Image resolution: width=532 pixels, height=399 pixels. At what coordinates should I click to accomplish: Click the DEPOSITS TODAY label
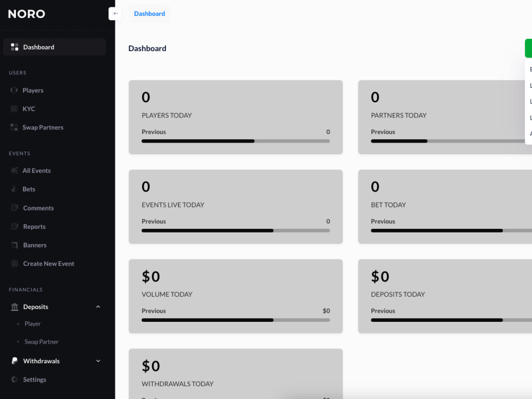click(397, 295)
